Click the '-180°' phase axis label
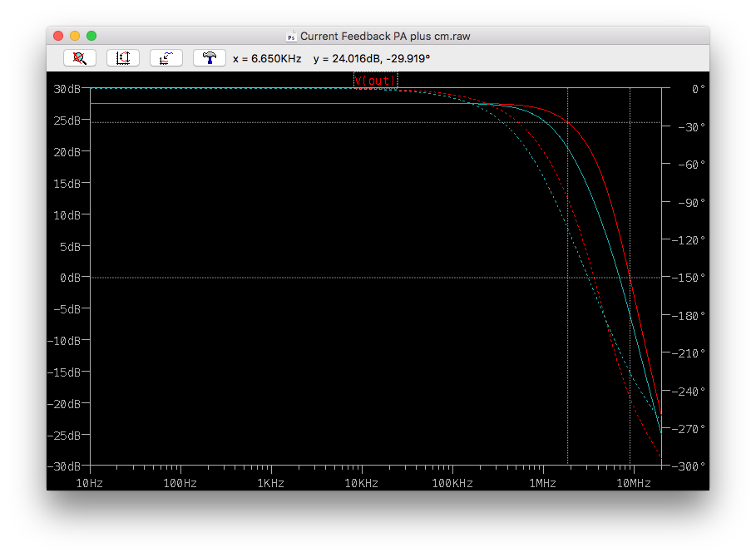 pyautogui.click(x=689, y=316)
